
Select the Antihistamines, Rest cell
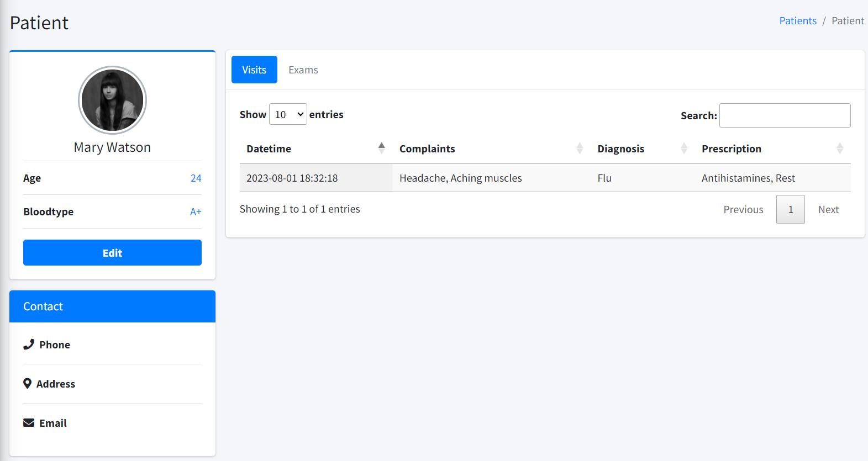773,178
